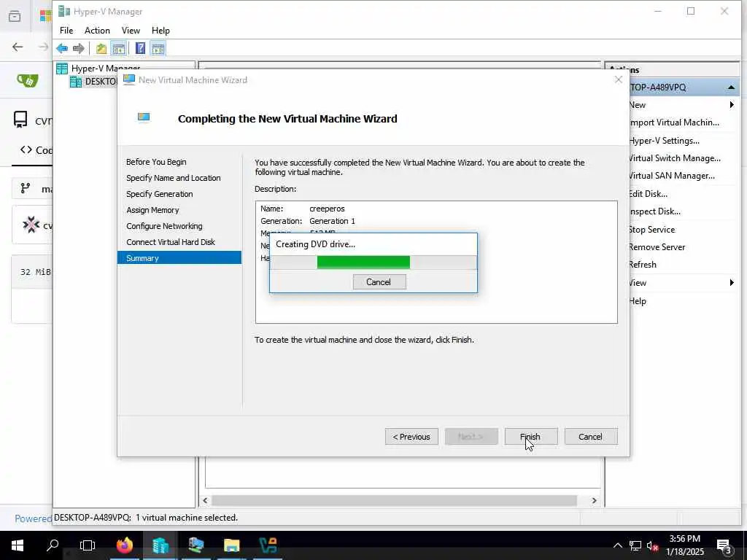Viewport: 747px width, 560px height.
Task: Open the Action menu
Action: (x=97, y=31)
